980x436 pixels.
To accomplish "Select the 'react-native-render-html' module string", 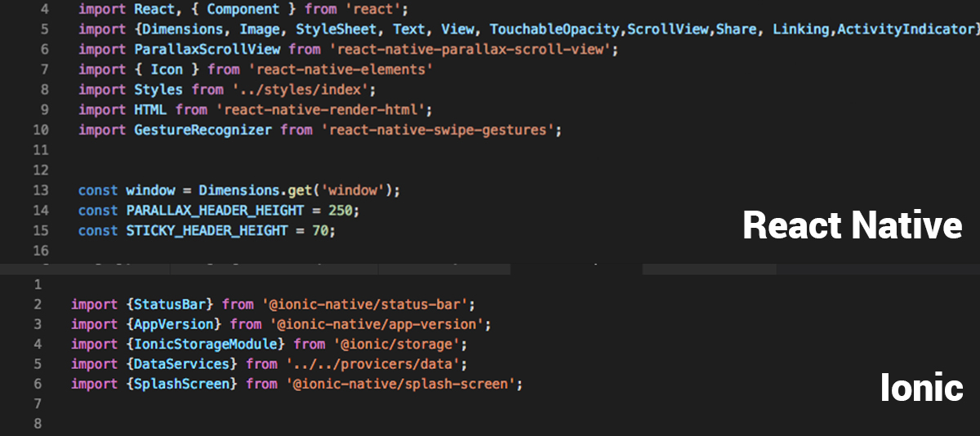I will click(319, 109).
